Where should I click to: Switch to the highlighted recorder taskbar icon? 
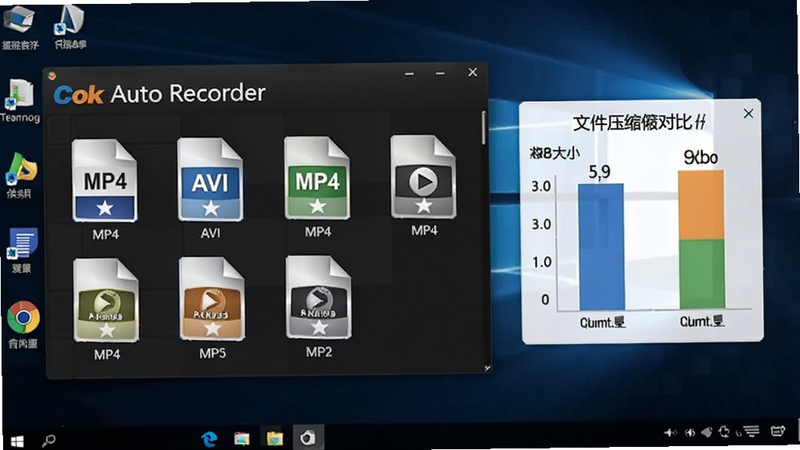click(x=308, y=438)
